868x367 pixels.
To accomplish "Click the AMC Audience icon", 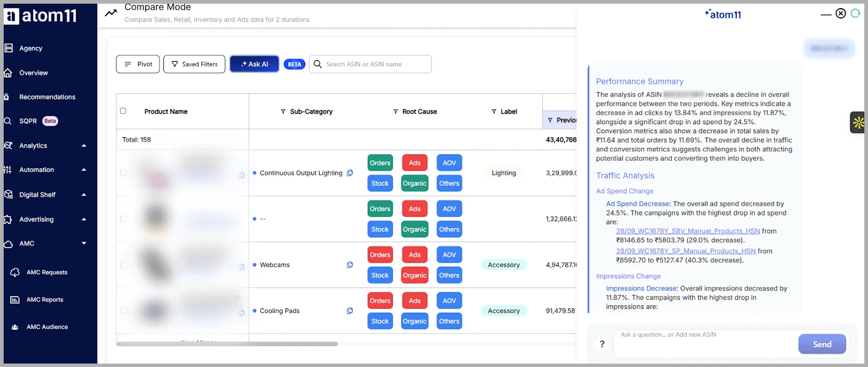I will 15,327.
